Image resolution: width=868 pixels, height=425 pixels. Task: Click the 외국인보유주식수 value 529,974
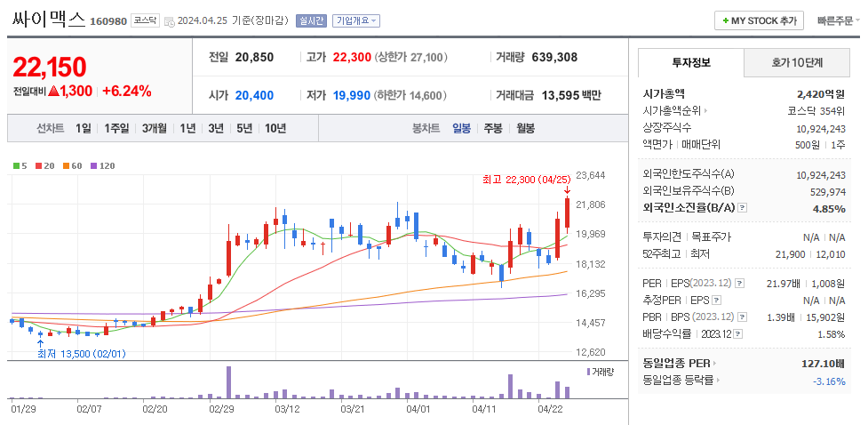click(x=826, y=192)
